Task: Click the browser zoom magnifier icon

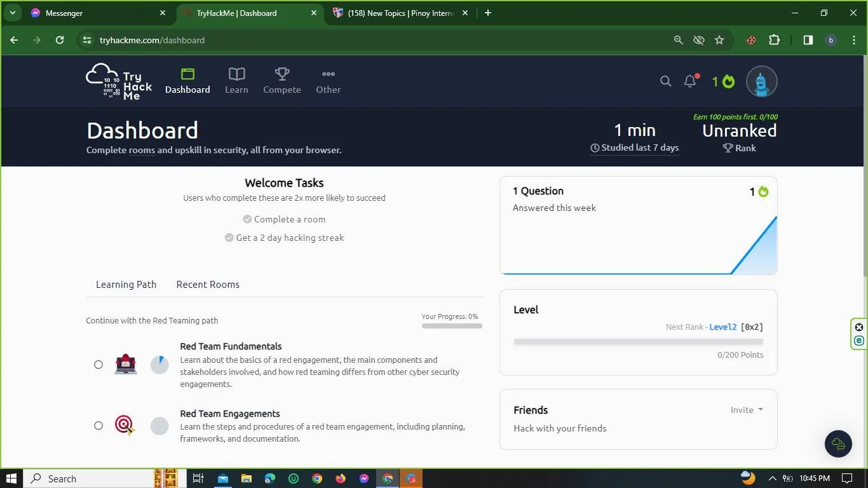Action: pos(678,40)
